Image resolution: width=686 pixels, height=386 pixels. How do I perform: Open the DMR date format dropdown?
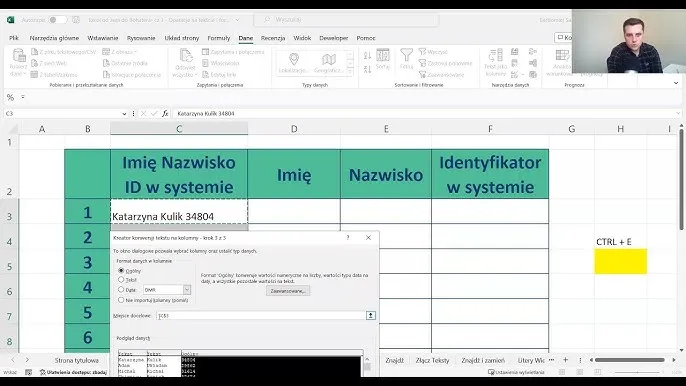[x=187, y=290]
